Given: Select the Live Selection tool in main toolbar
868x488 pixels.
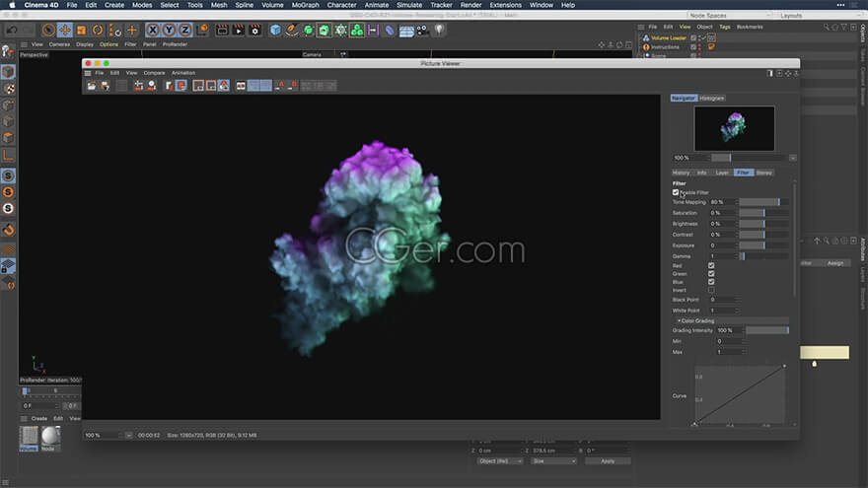Looking at the screenshot, I should pos(48,30).
